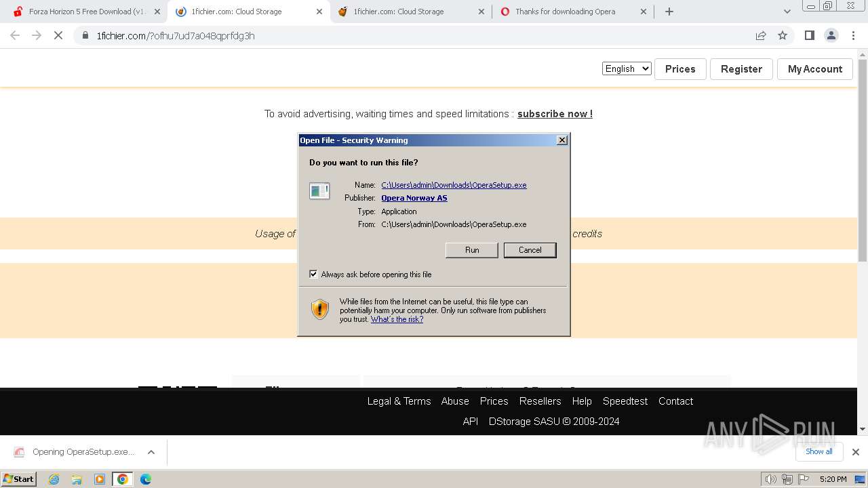Open the Action Center flag icon

pos(802,479)
